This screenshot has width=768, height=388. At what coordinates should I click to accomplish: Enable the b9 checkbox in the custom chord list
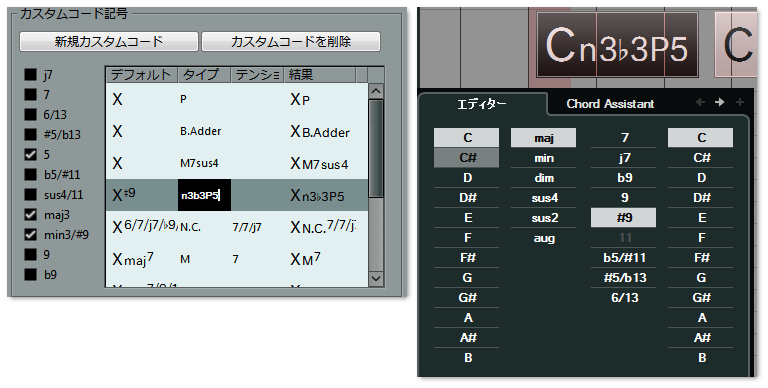[31, 274]
